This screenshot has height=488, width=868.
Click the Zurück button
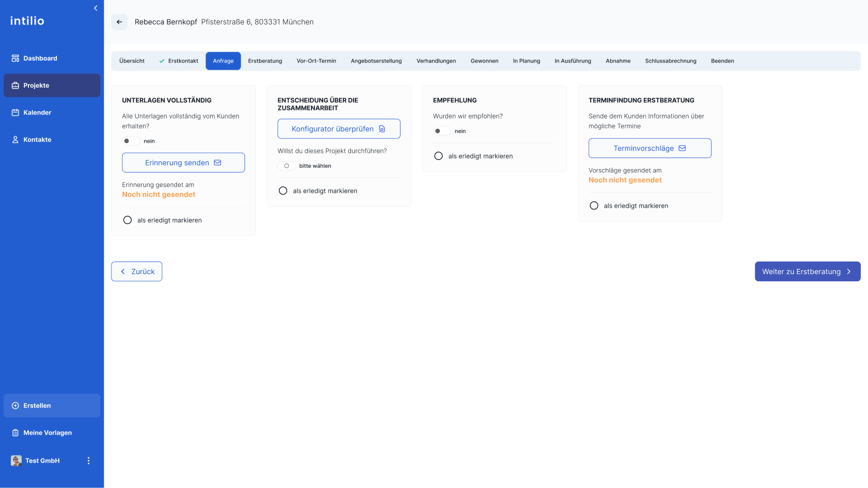point(136,272)
